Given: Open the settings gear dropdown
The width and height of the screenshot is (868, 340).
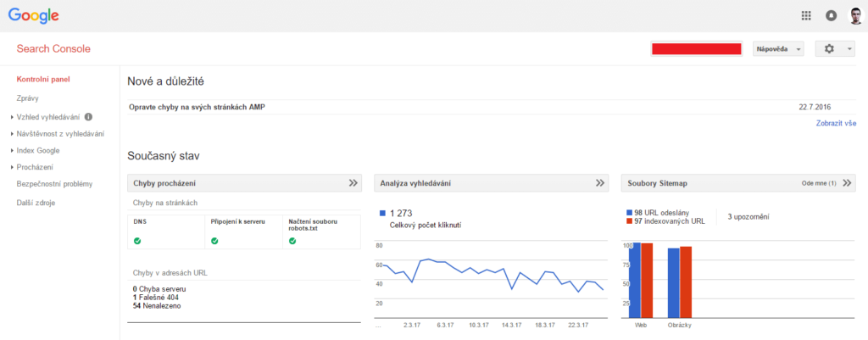Looking at the screenshot, I should tap(836, 48).
